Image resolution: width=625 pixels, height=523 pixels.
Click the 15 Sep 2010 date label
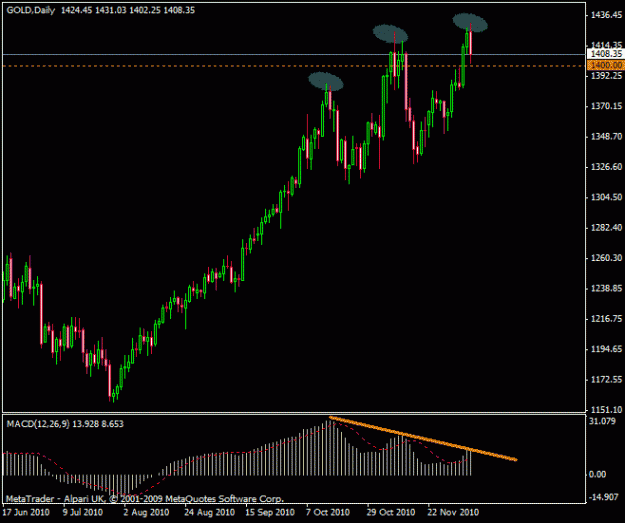coord(270,512)
